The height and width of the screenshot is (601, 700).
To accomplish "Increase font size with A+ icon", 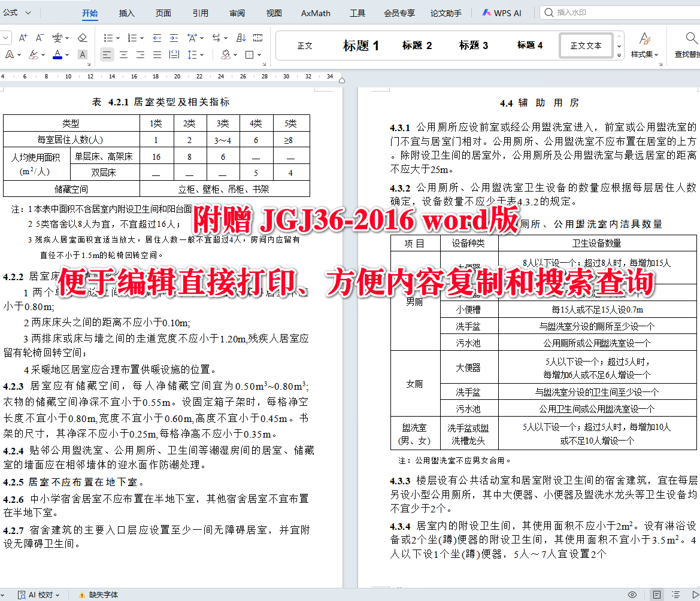I will point(23,38).
